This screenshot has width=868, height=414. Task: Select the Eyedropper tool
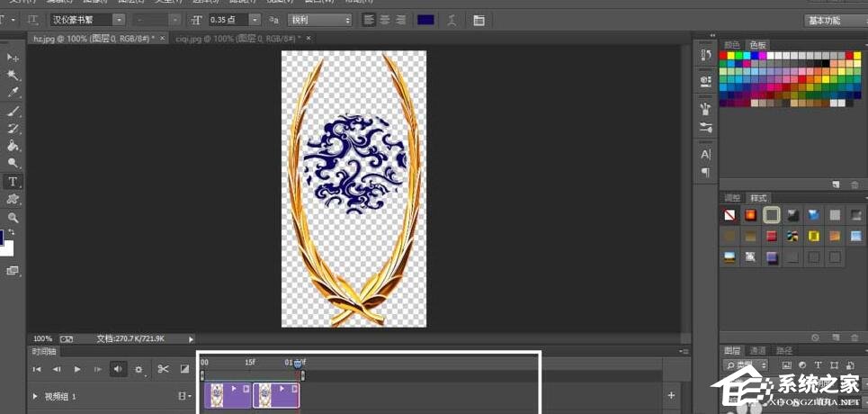pyautogui.click(x=13, y=93)
